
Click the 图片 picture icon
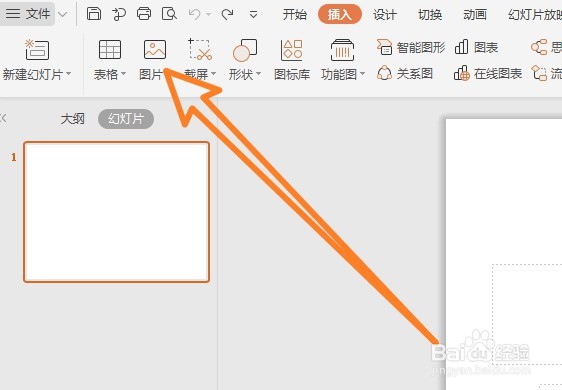pyautogui.click(x=155, y=49)
